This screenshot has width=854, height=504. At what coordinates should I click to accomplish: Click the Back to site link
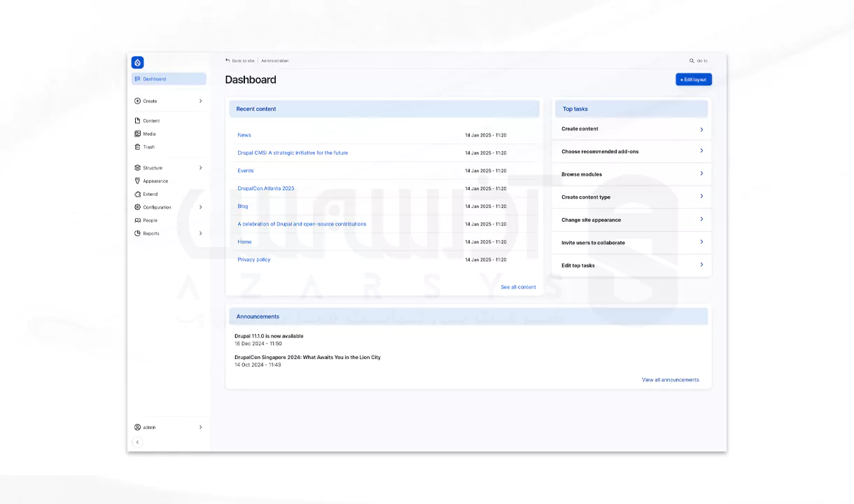click(243, 61)
